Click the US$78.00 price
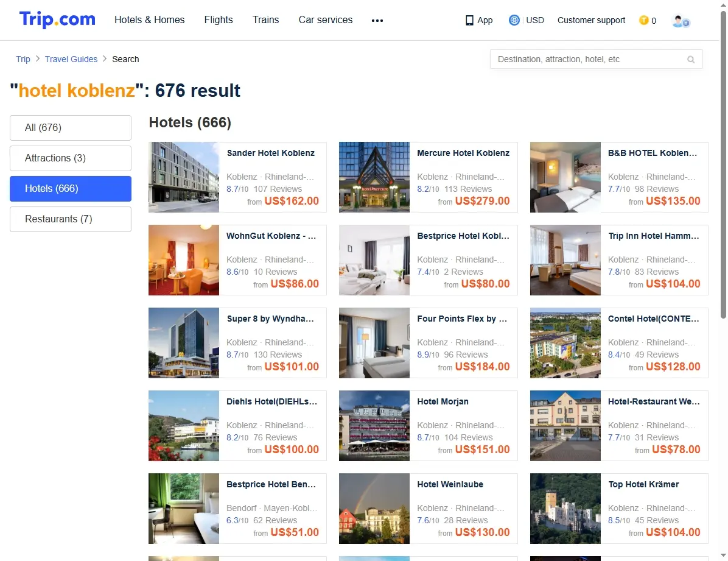This screenshot has height=561, width=728. [676, 450]
